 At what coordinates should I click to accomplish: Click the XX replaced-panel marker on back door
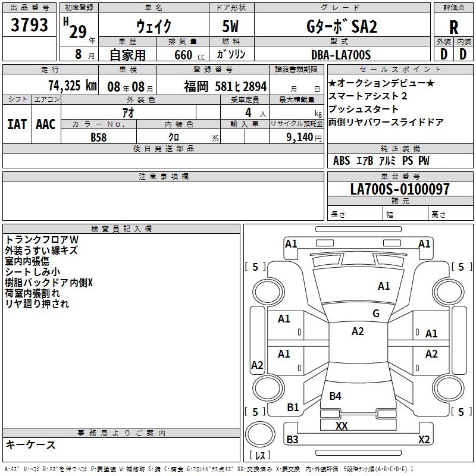click(342, 425)
